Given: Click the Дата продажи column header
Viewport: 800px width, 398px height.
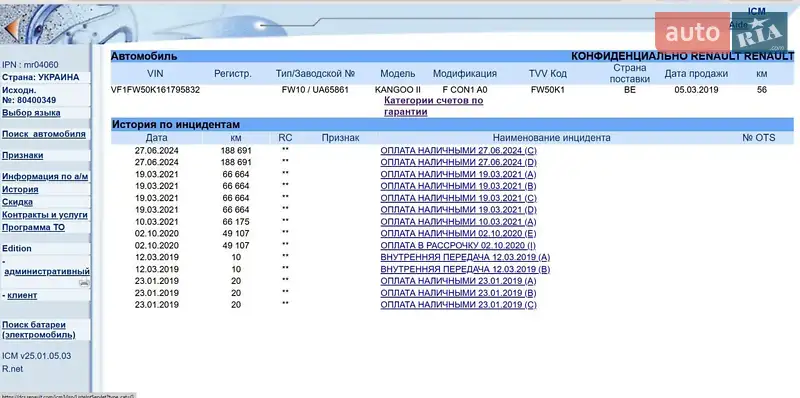Looking at the screenshot, I should point(696,73).
